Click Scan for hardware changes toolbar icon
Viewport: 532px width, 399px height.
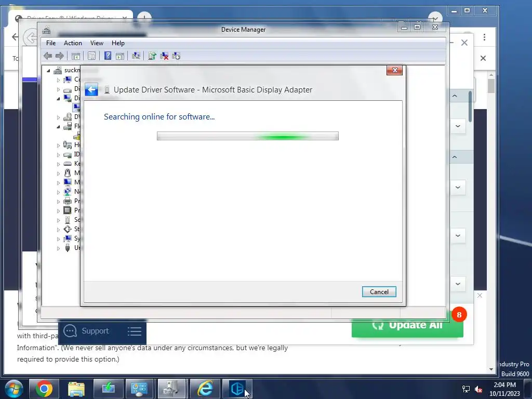(x=136, y=56)
